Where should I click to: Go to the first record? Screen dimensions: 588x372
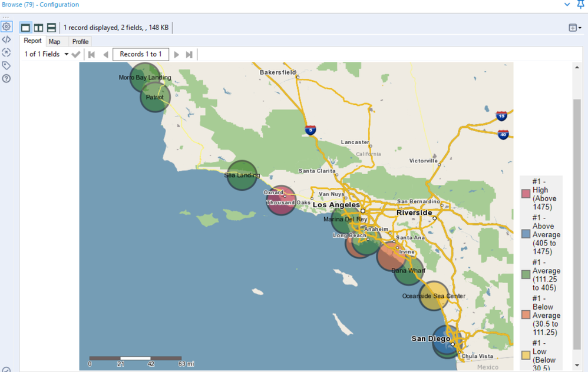[x=91, y=55]
